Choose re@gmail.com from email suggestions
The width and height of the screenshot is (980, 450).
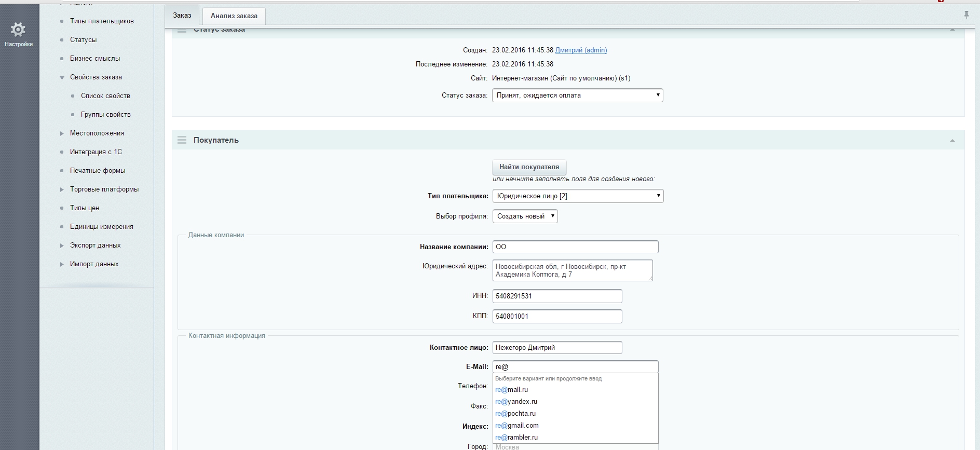517,426
